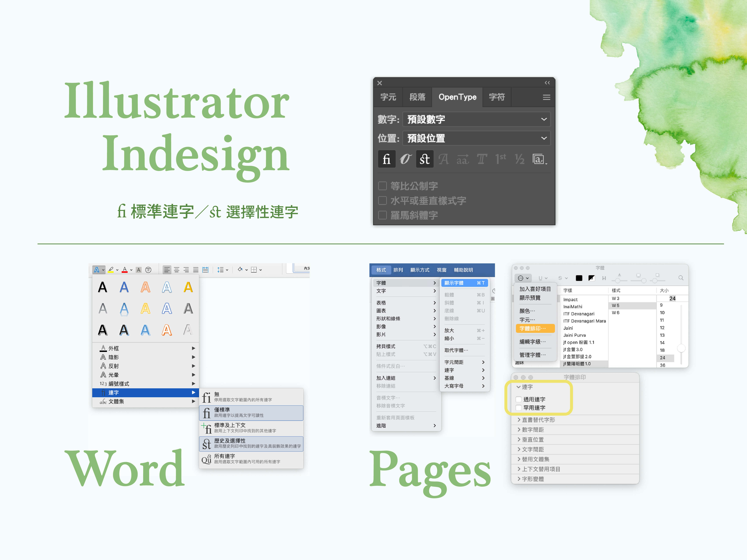Click Word's shading paint bucket icon
Screen dimensions: 747x560
coord(240,269)
